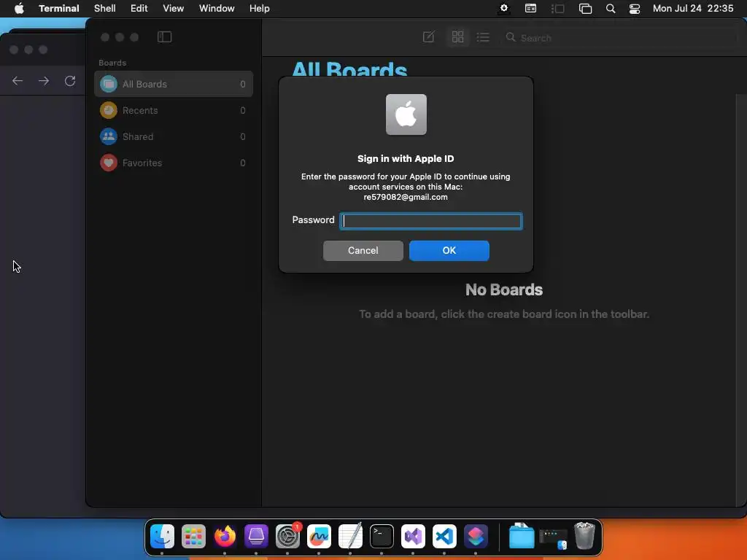This screenshot has height=560, width=747.
Task: Switch to grid icon view
Action: 458,37
